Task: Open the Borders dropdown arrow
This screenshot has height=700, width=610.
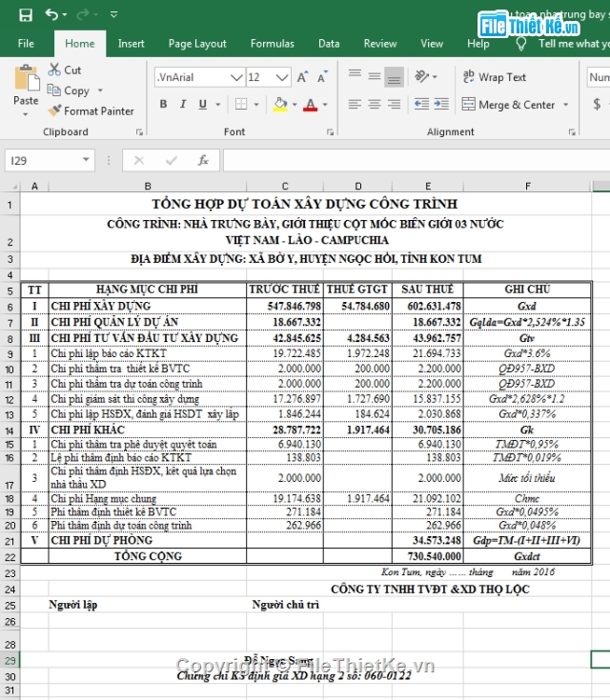Action: [256, 105]
